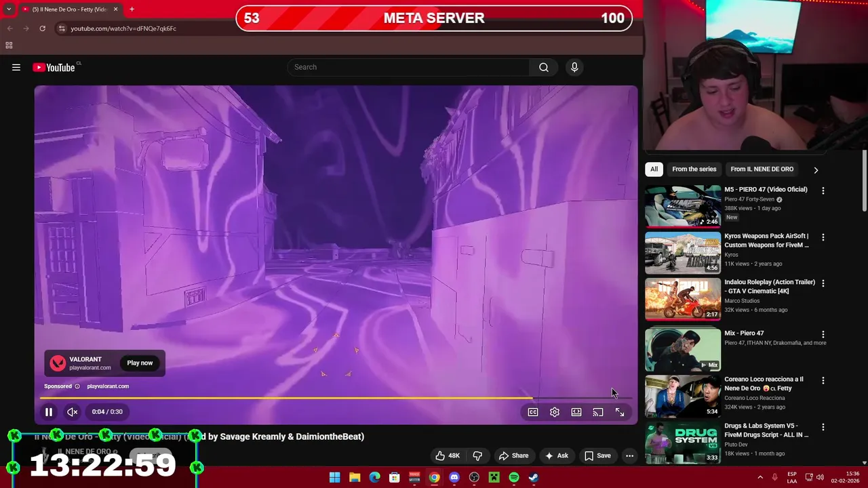Screen dimensions: 868x488
Task: Open Microsoft Edge from the taskbar
Action: 374,478
